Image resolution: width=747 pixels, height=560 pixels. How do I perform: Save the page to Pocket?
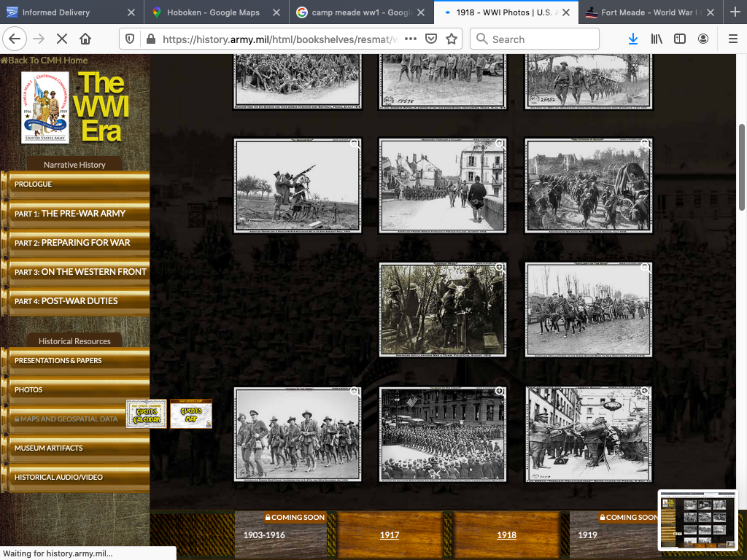[431, 39]
